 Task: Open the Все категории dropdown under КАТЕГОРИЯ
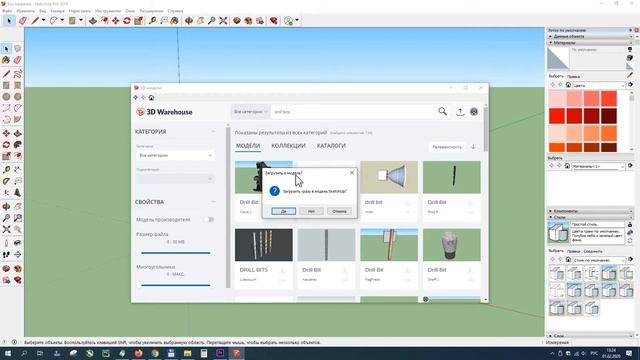[x=175, y=156]
